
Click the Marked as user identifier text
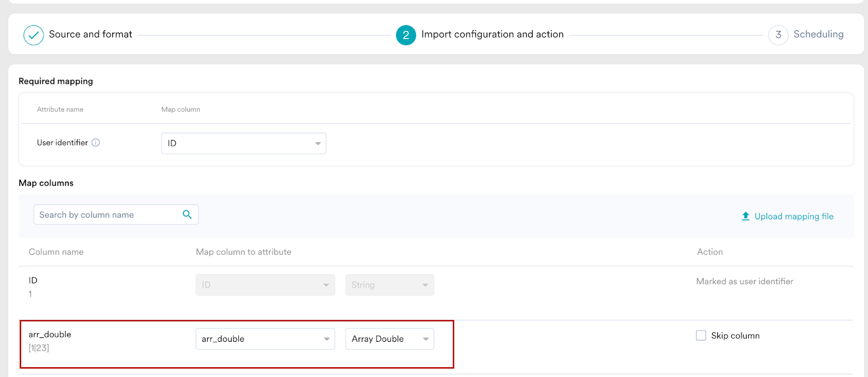point(745,281)
